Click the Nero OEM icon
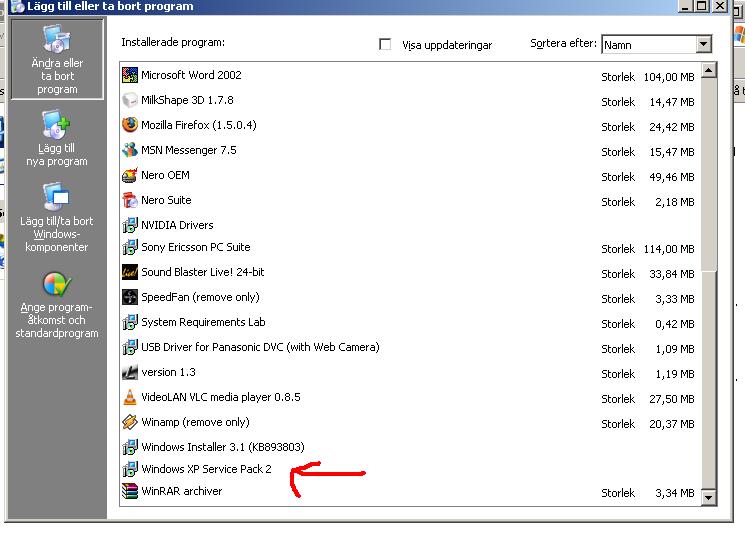This screenshot has width=745, height=536. 130,175
